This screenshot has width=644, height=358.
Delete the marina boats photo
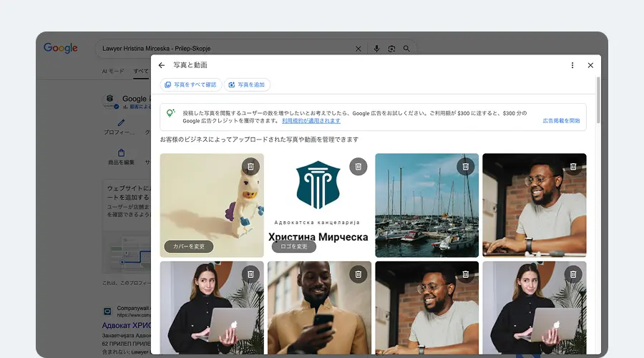click(x=465, y=166)
